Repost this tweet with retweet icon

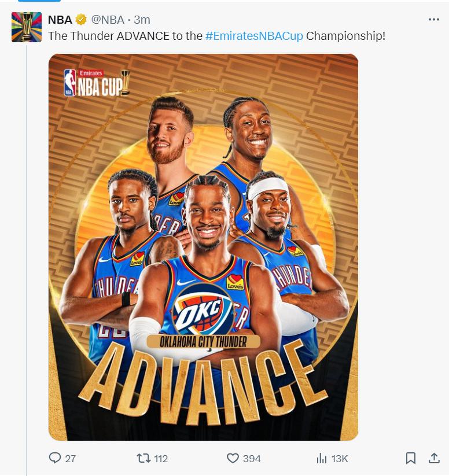point(143,458)
